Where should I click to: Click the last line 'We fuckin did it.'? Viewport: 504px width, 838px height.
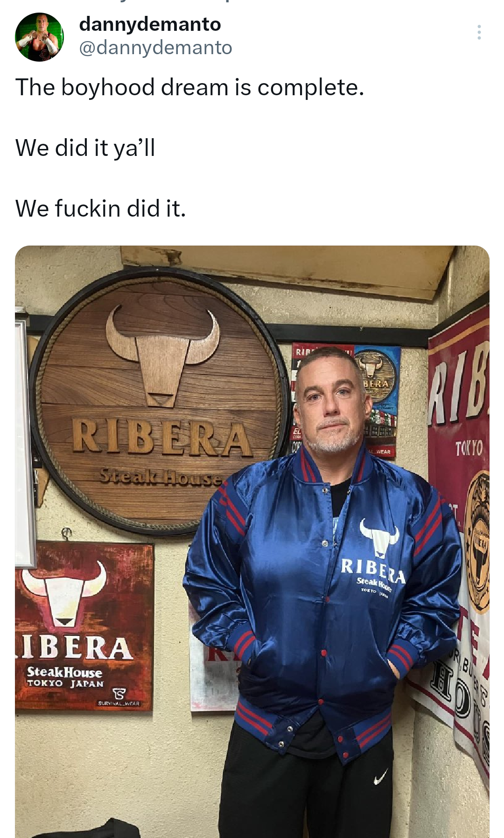(x=101, y=208)
